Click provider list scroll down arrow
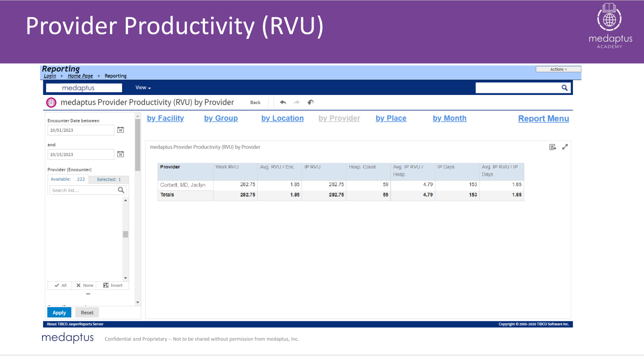Image resolution: width=644 pixels, height=356 pixels. 125,278
